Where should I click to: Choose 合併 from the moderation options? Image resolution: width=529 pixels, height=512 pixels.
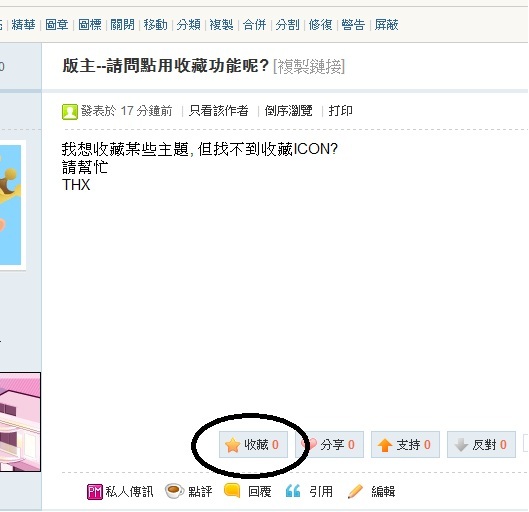[x=254, y=25]
